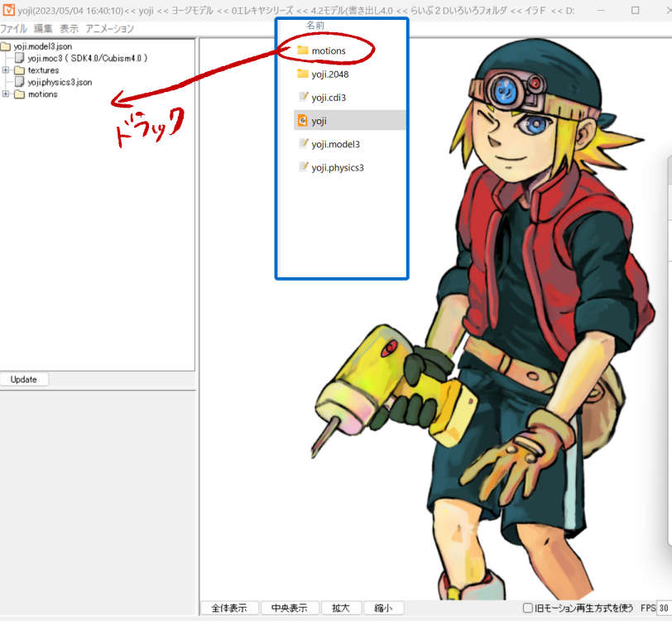Select yoji.model3 file name
The height and width of the screenshot is (621, 672).
pyautogui.click(x=335, y=144)
